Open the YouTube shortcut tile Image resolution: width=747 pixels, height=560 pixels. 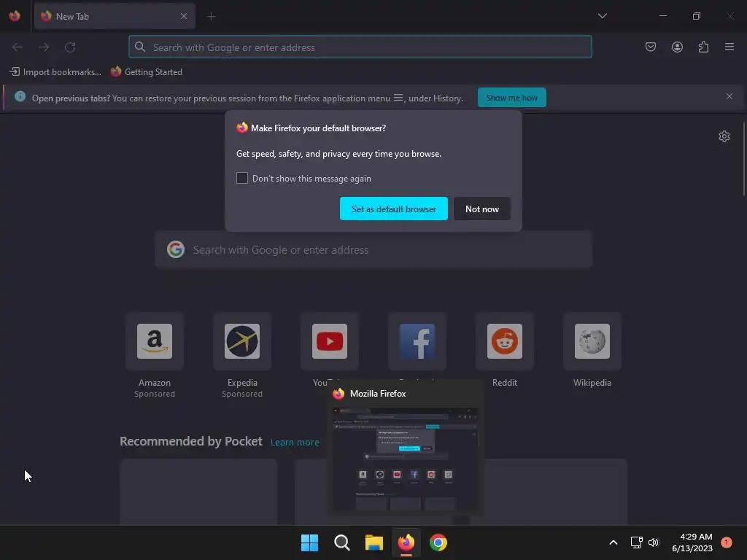pyautogui.click(x=330, y=341)
